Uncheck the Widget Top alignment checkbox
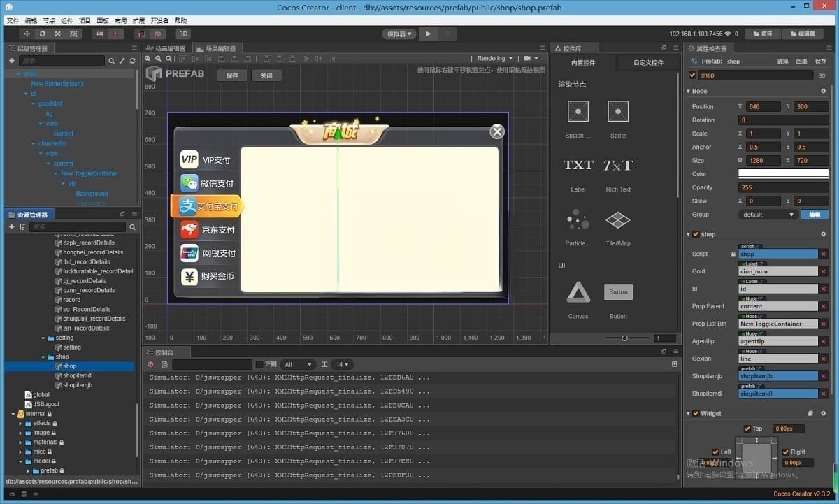The height and width of the screenshot is (504, 839). (x=747, y=429)
